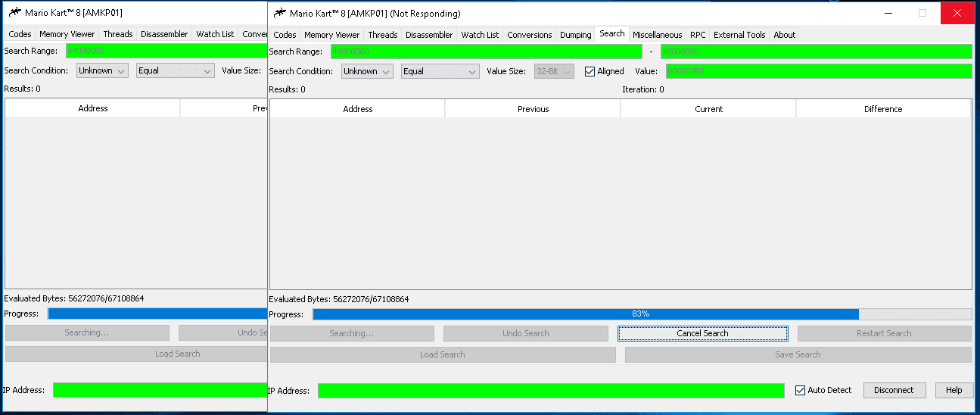Click the Current column header
This screenshot has width=980, height=415.
click(708, 109)
